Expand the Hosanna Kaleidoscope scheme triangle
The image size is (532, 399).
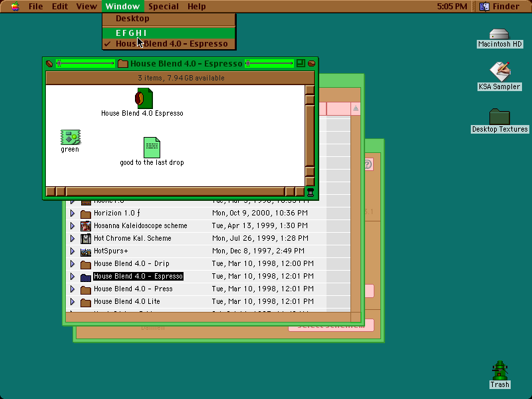coord(72,225)
